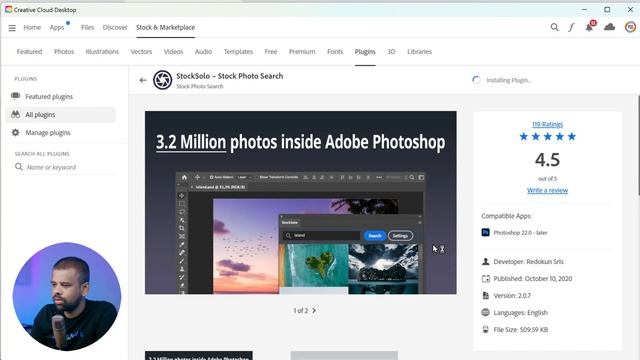Open the Premium category
The width and height of the screenshot is (640, 360).
[x=302, y=51]
